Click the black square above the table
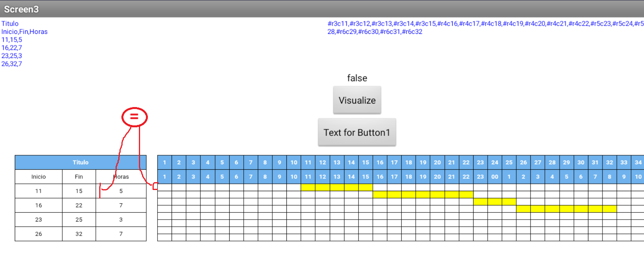The height and width of the screenshot is (255, 644). [x=116, y=111]
